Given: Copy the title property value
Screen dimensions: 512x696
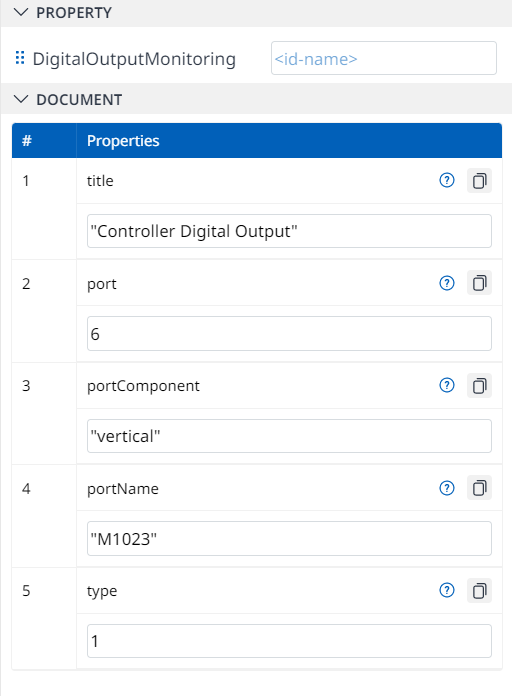Looking at the screenshot, I should pyautogui.click(x=479, y=181).
